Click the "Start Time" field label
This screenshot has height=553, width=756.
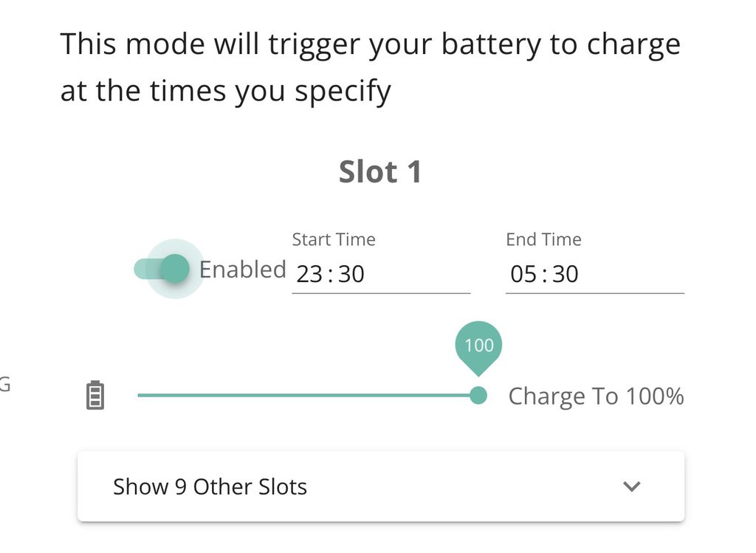(334, 239)
